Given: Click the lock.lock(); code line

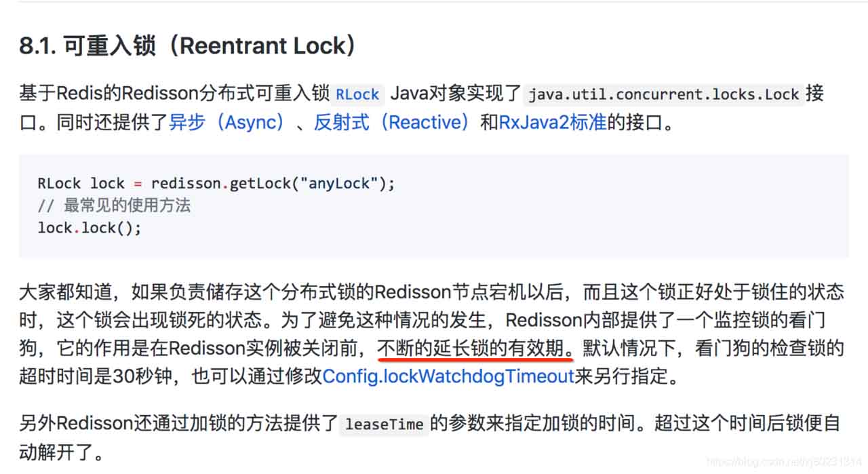Looking at the screenshot, I should (x=90, y=228).
